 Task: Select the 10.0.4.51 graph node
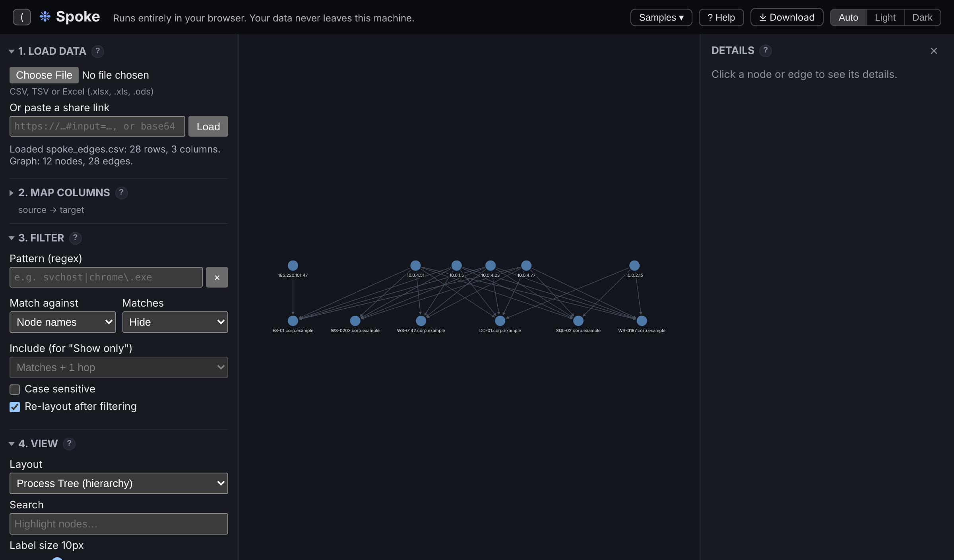point(415,265)
